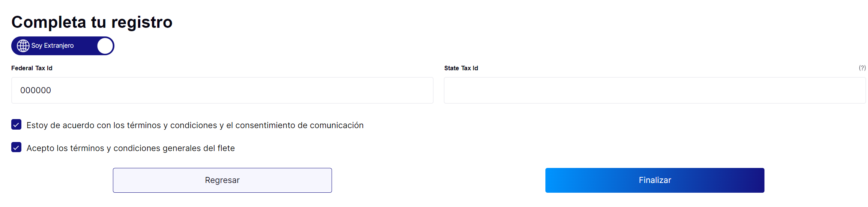Image resolution: width=868 pixels, height=207 pixels.
Task: Focus the empty State Tax Id field
Action: 655,90
